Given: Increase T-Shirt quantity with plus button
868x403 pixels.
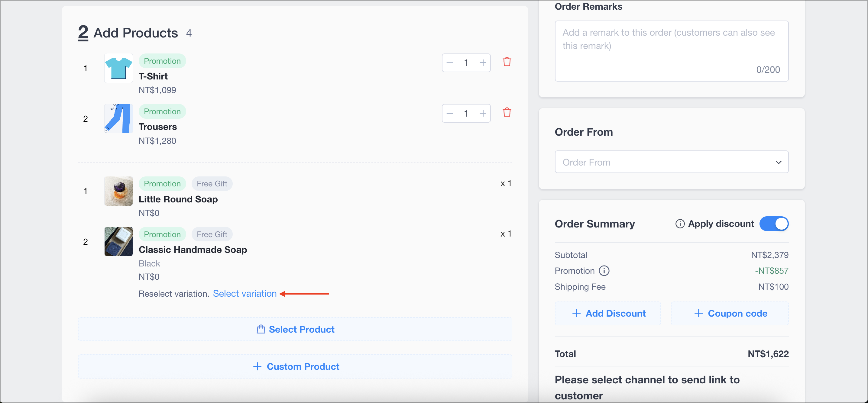Looking at the screenshot, I should [483, 63].
